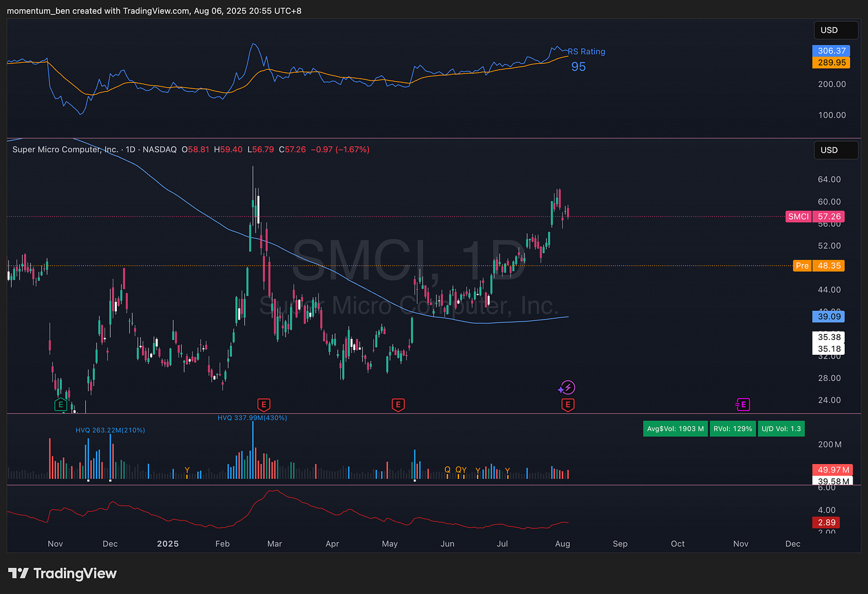
Task: Click the May label on the time axis
Action: (390, 543)
